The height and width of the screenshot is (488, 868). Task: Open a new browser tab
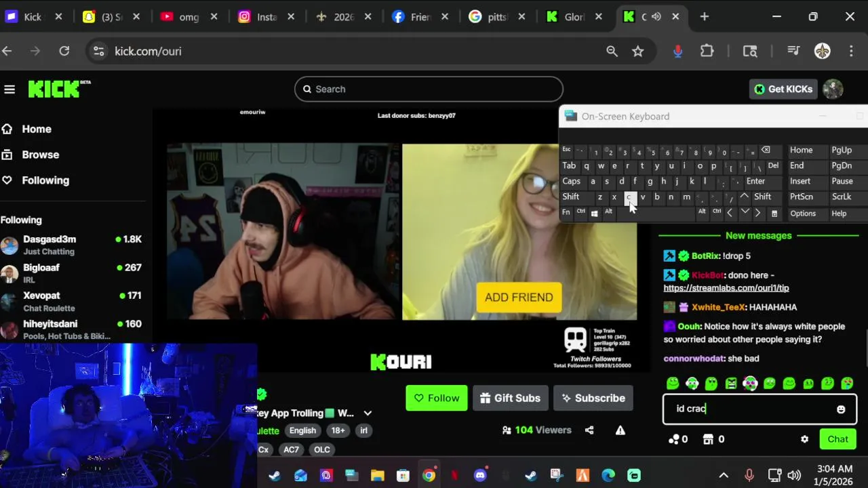coord(704,16)
